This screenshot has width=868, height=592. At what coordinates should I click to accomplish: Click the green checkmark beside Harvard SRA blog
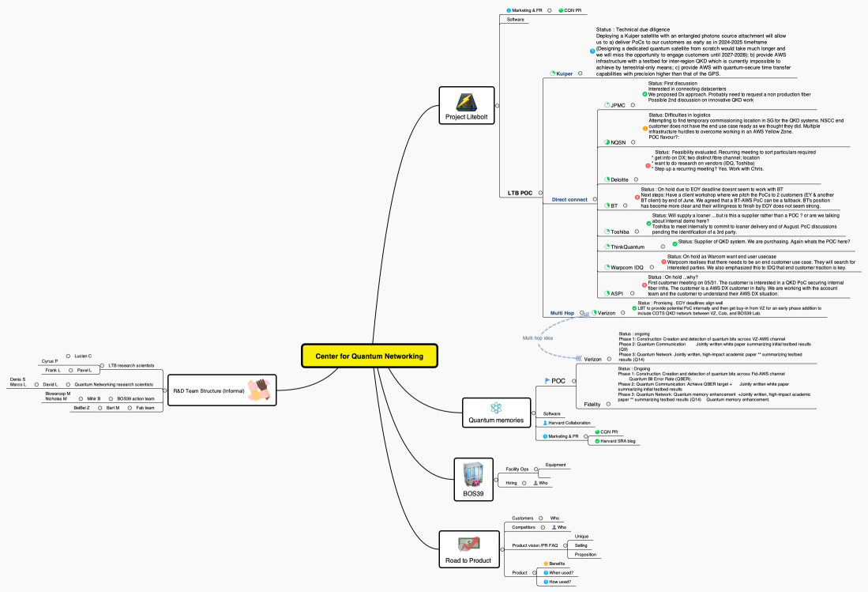597,441
